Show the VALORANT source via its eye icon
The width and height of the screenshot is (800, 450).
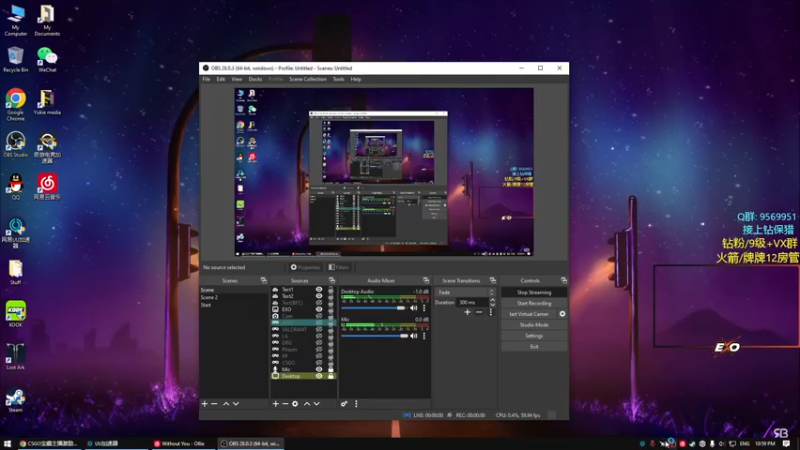(x=319, y=329)
